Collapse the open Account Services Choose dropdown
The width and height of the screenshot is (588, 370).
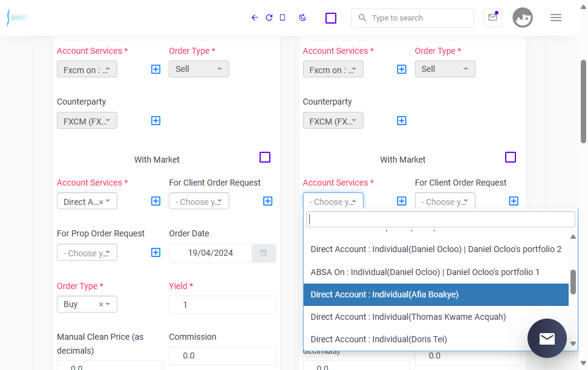coord(333,201)
